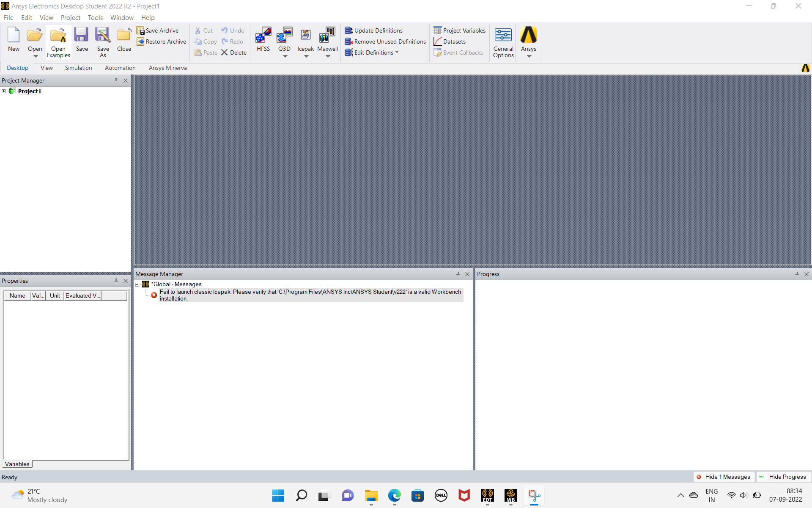Viewport: 812px width, 508px height.
Task: Open Project Variables
Action: pos(459,30)
